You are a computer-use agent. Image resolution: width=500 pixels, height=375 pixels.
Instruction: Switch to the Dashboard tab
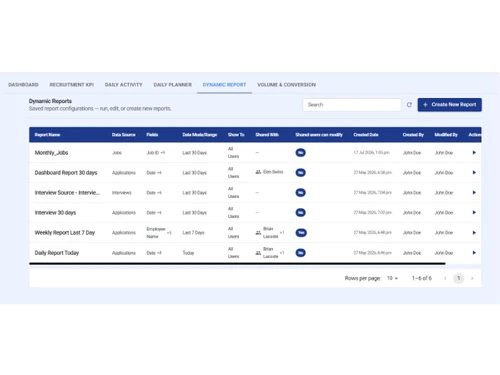point(23,85)
